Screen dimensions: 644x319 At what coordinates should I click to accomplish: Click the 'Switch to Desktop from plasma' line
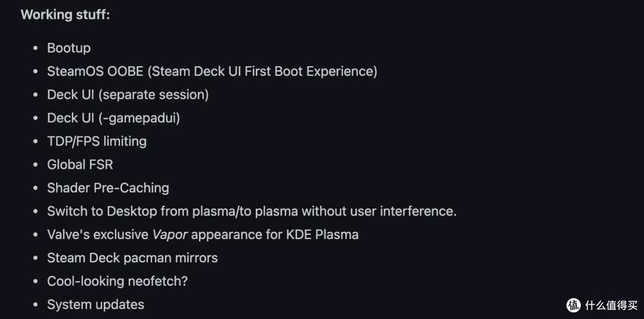(252, 212)
